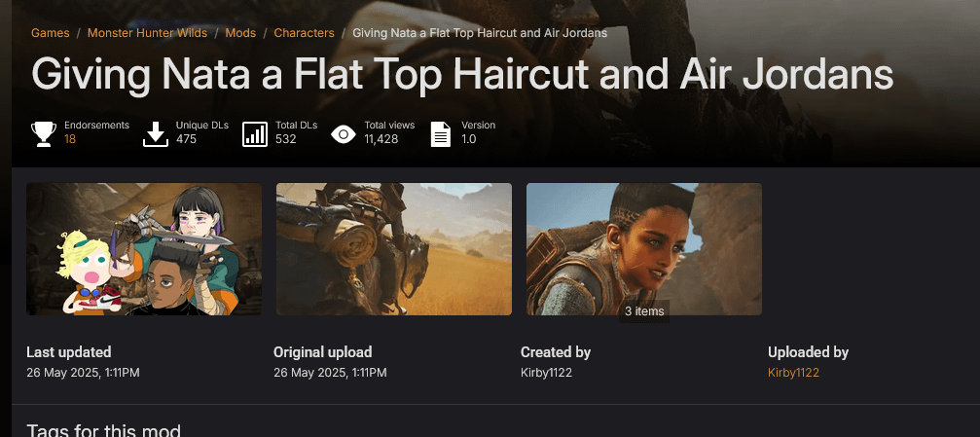
Task: Click the mod title heading
Action: tap(462, 74)
